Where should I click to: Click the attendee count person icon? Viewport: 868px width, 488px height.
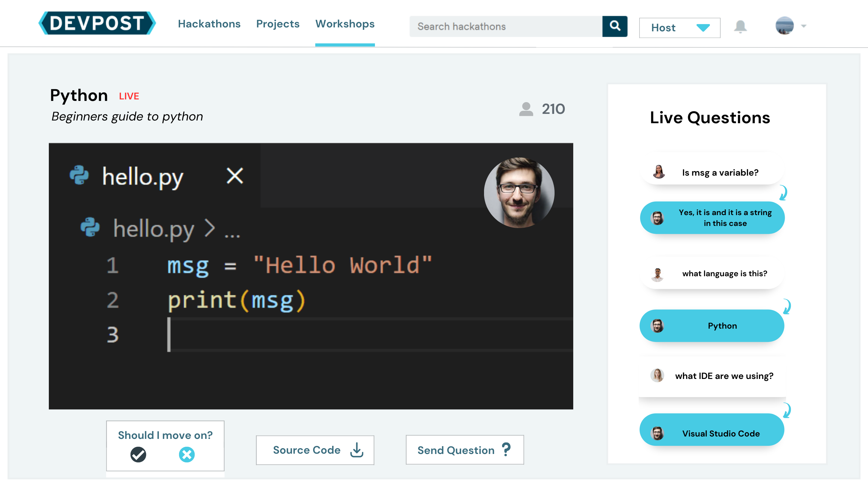click(x=526, y=109)
